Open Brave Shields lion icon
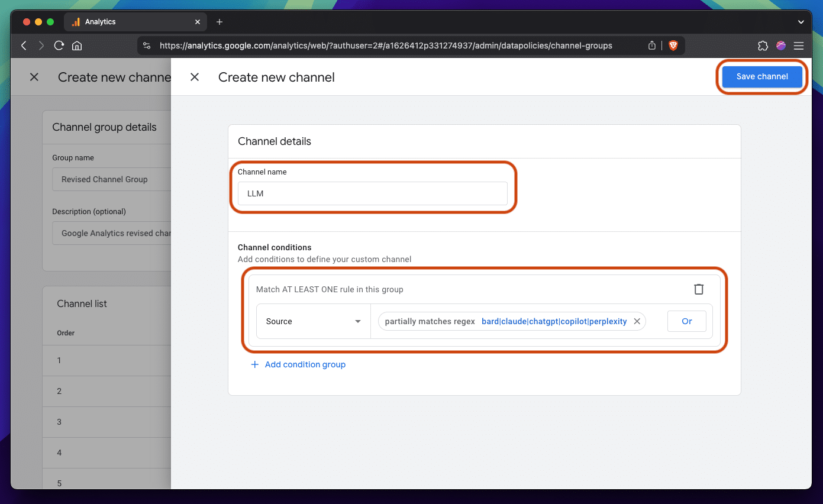Screen dimensions: 823x504 point(673,46)
